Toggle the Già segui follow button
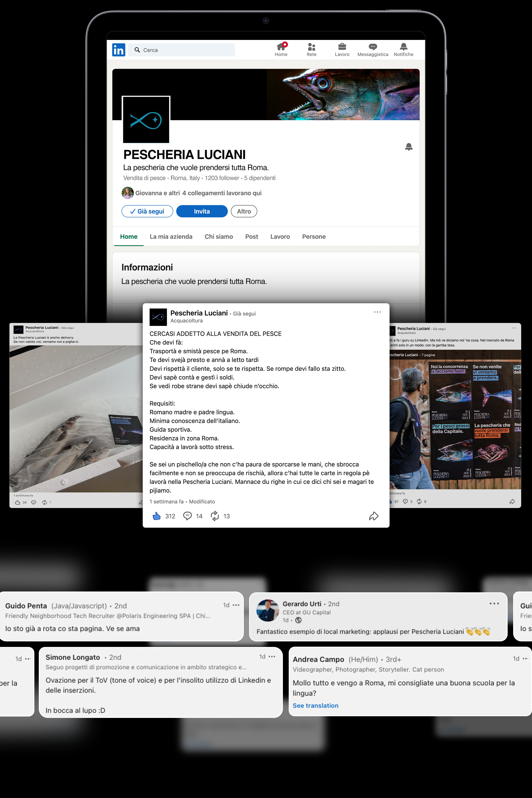This screenshot has width=532, height=798. [x=147, y=211]
